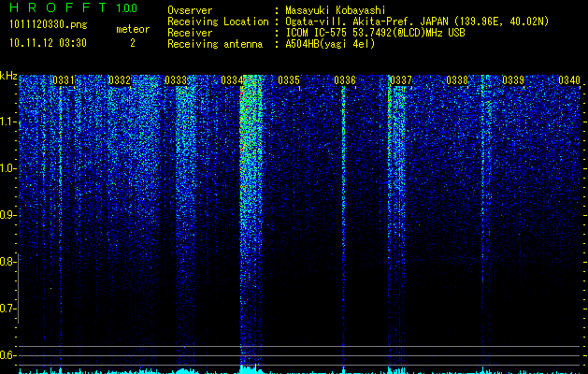Click the Receiving Location field label
Viewport: 588px width, 374px height.
point(218,22)
